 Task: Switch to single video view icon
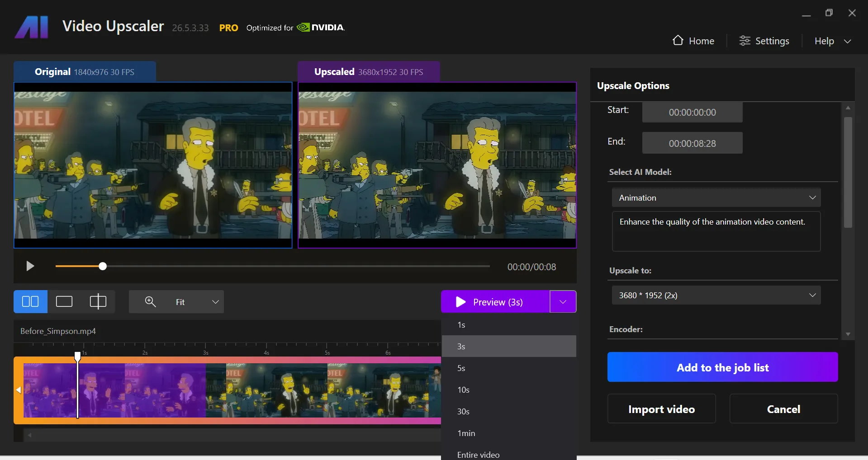(64, 301)
